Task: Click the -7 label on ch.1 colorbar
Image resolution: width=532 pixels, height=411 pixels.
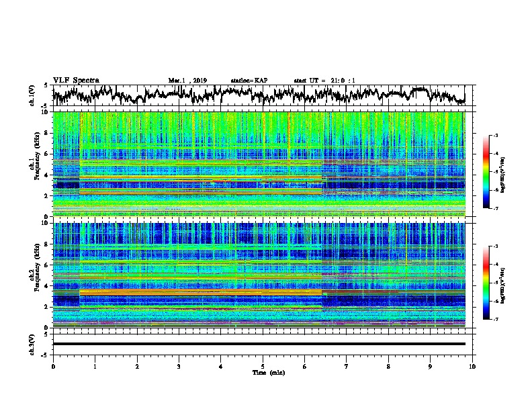Action: coord(495,208)
